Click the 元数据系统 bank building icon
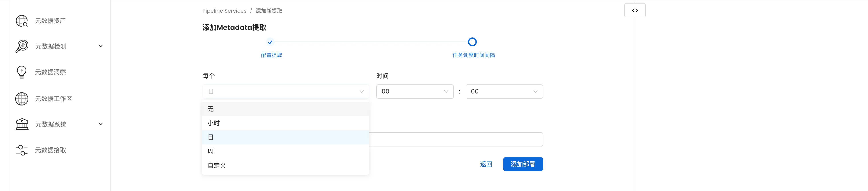Viewport: 868px width, 191px height. (x=22, y=124)
